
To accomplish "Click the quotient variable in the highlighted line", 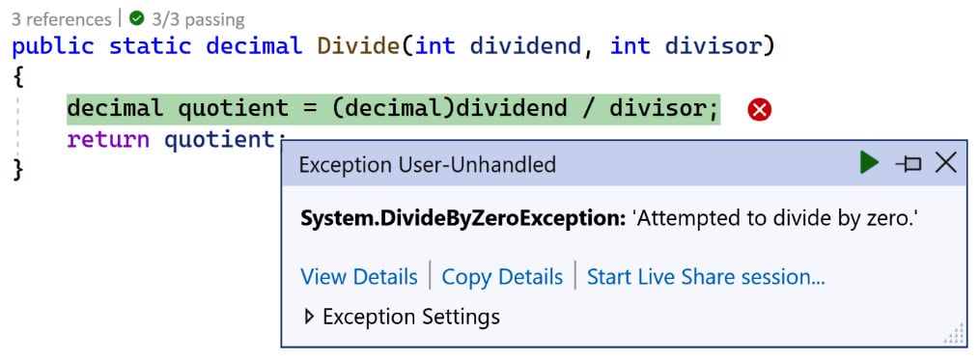I will coord(234,109).
